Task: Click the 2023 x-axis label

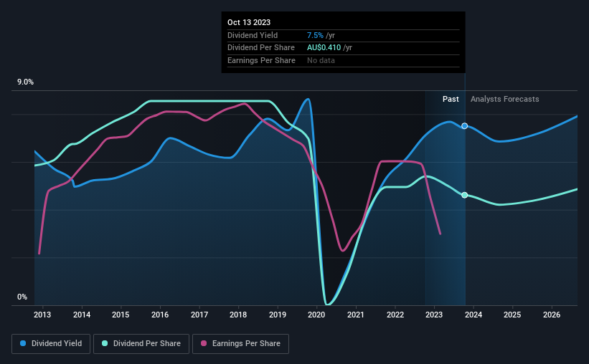Action: [x=434, y=315]
